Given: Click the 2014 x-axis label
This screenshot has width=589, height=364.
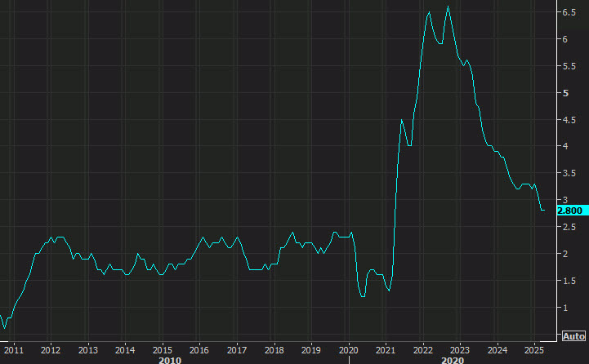Looking at the screenshot, I should 125,350.
